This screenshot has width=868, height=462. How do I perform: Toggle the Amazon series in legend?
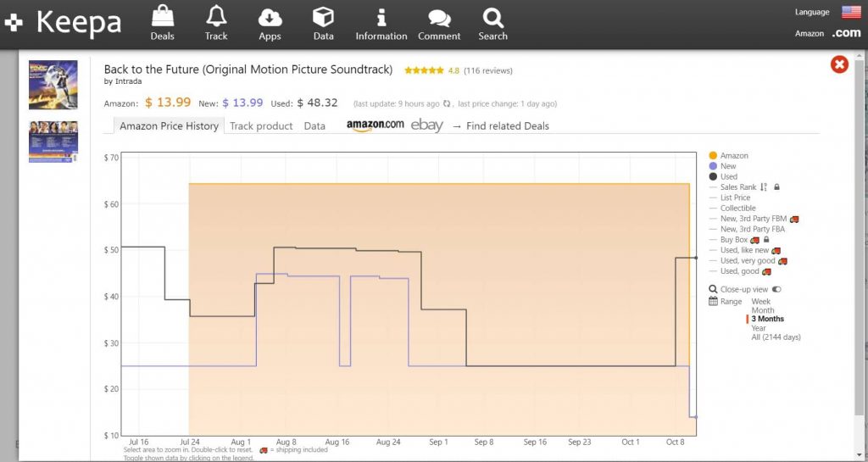[728, 155]
